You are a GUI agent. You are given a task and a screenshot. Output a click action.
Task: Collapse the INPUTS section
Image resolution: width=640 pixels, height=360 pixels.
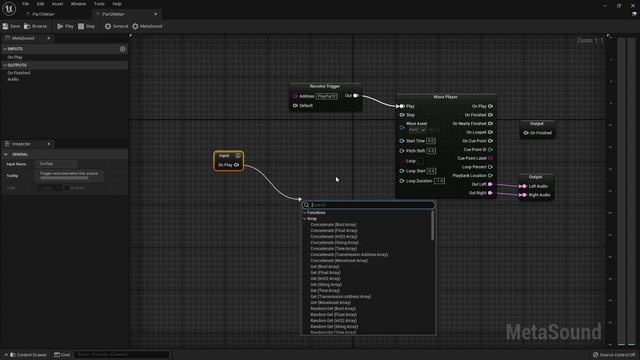coord(5,49)
